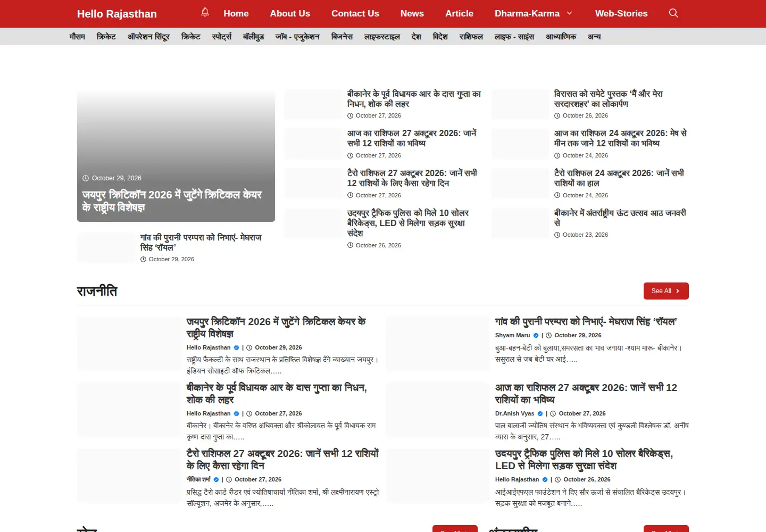
Task: Open thumbnail of बीकानेर के पूर्व विधायक राजनीति article
Action: [x=129, y=410]
